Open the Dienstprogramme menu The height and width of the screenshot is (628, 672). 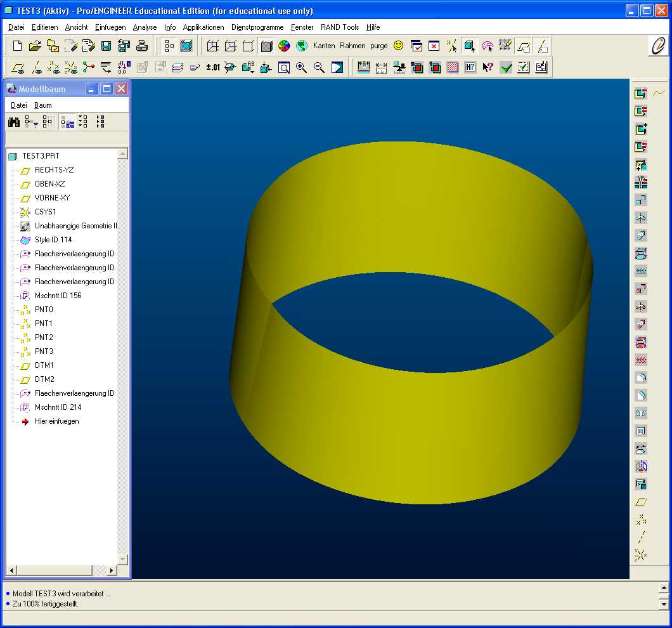coord(257,27)
